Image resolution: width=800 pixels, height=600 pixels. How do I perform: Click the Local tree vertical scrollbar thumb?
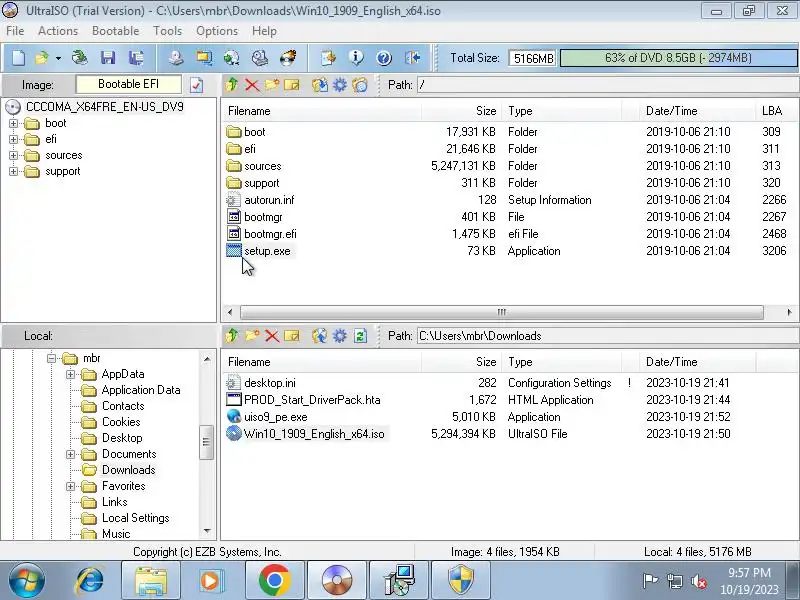207,442
